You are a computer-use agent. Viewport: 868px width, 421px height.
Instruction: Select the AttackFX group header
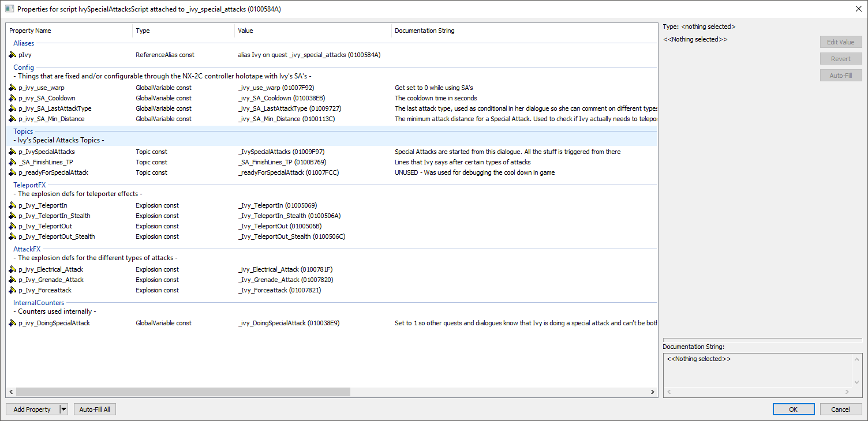tap(27, 249)
